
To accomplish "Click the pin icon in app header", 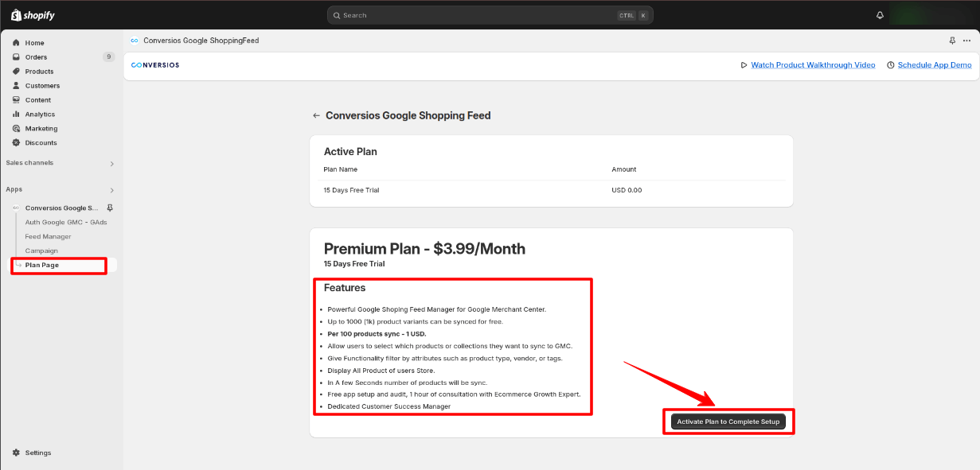I will point(952,41).
